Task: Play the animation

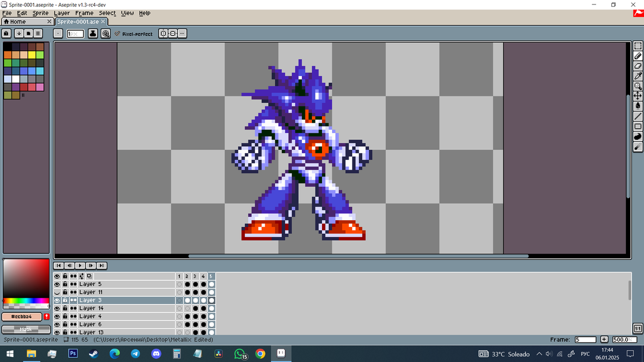Action: click(x=80, y=265)
